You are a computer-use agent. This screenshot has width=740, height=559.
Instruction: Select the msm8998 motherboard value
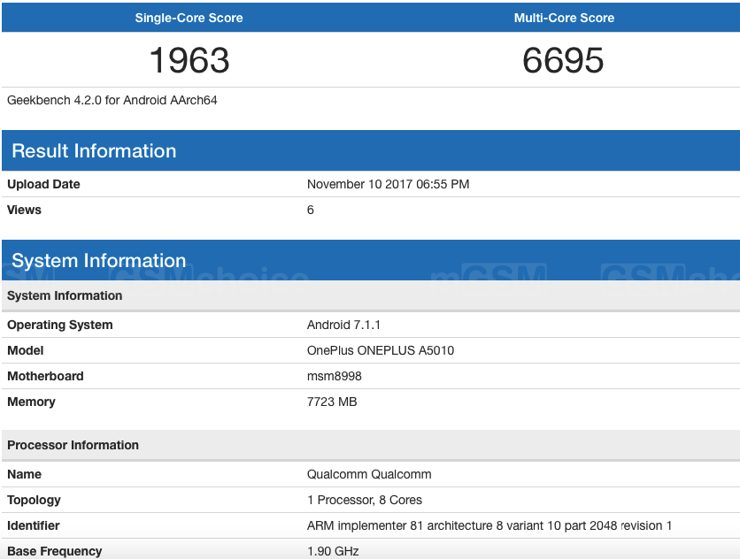334,376
